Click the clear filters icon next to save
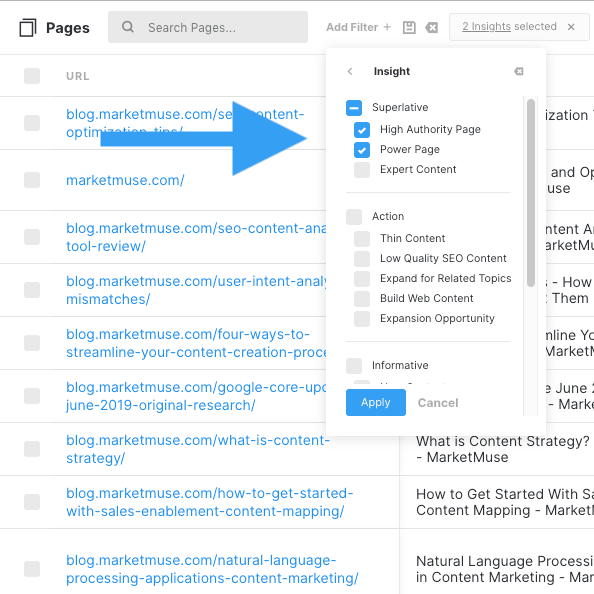This screenshot has height=594, width=594. (431, 27)
